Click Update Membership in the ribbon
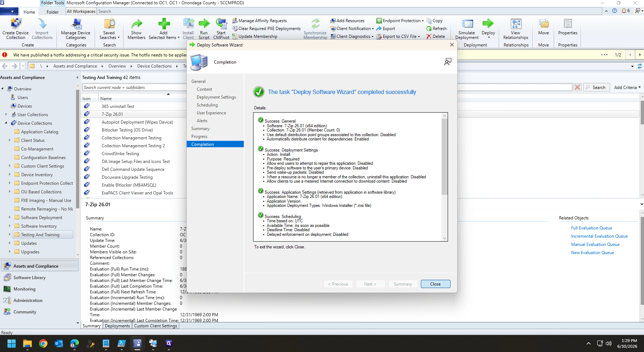This screenshot has width=644, height=352. pos(255,36)
